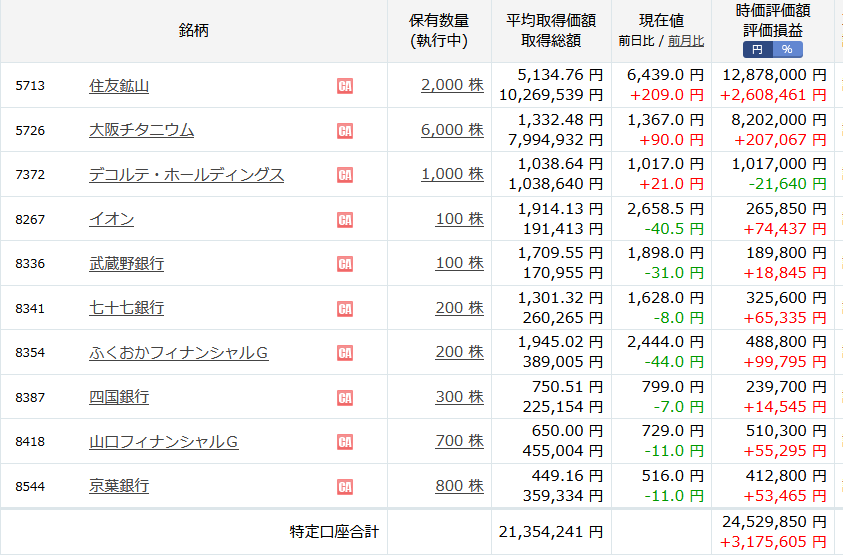Open the 住友鉱山 stock page
The image size is (843, 555).
coord(119,86)
